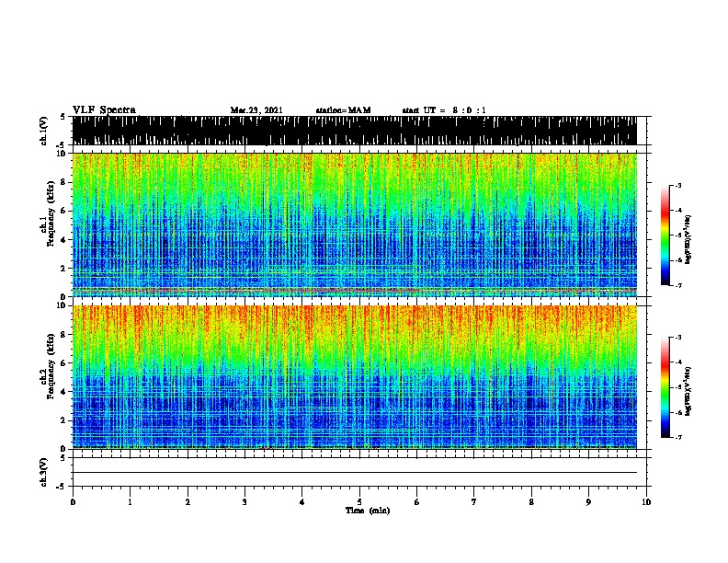Click the "ch.1(V)" waveform axis label

coord(44,131)
